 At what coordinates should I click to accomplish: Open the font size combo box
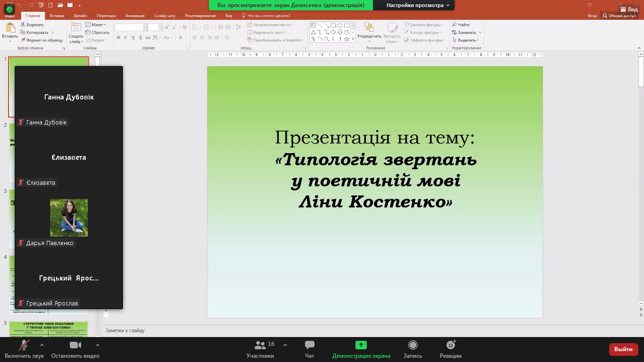[155, 27]
